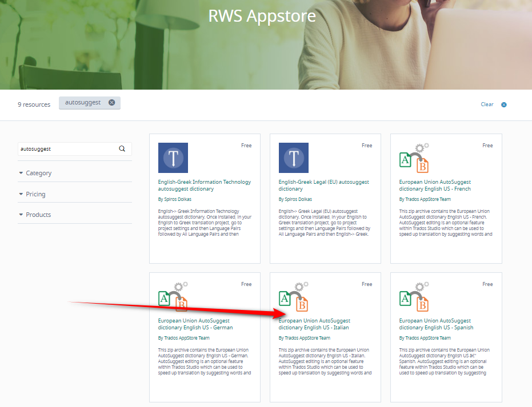Click the AB gears icon on the Spanish dictionary tile
This screenshot has height=407, width=532.
coord(413,296)
